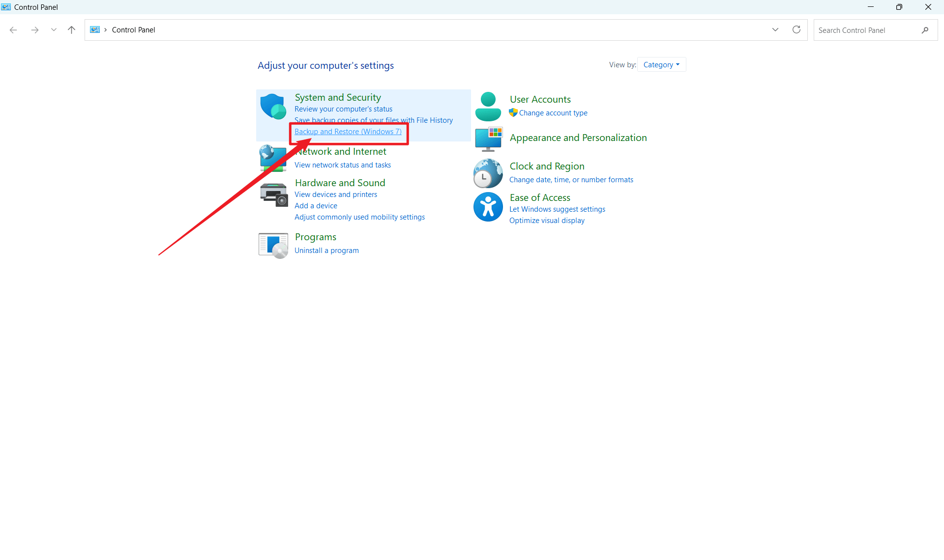Viewport: 944px width, 560px height.
Task: Open Adjust commonly used mobility settings
Action: pyautogui.click(x=359, y=217)
